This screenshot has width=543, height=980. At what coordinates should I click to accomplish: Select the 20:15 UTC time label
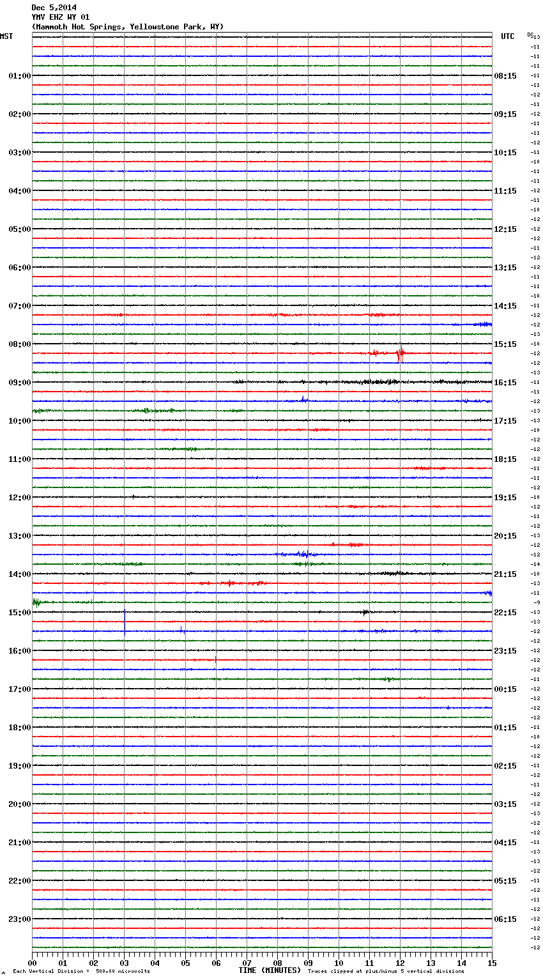click(505, 536)
